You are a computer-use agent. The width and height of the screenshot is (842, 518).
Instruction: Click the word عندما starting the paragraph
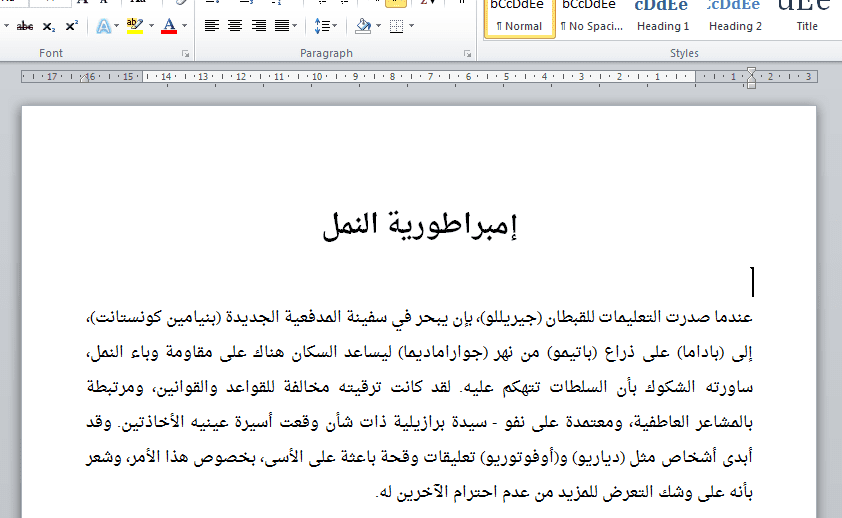(x=732, y=317)
